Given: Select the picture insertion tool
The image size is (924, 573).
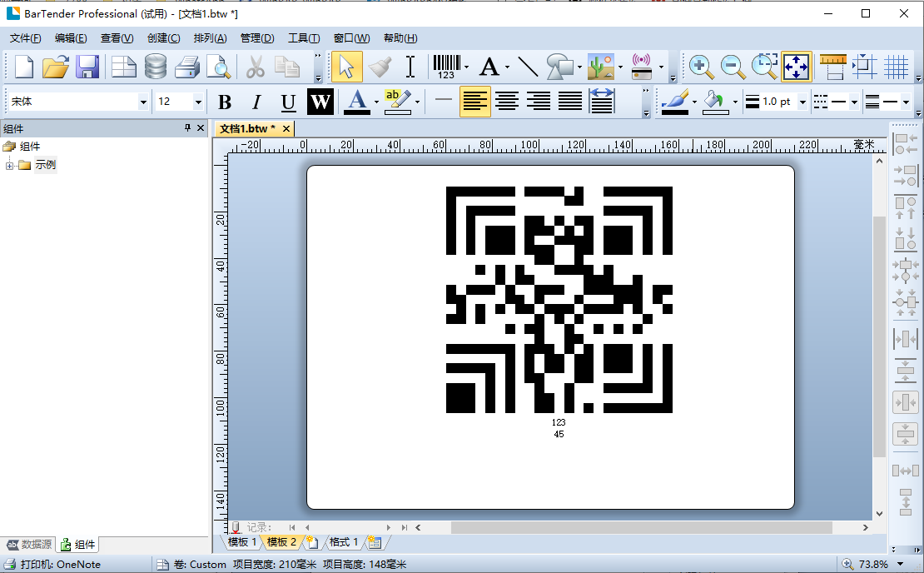Looking at the screenshot, I should [x=600, y=66].
